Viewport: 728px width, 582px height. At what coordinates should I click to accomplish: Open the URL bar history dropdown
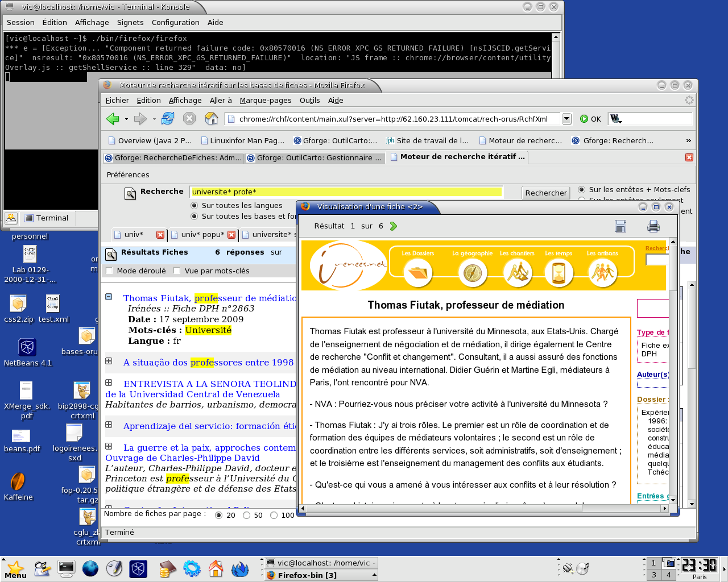[x=566, y=119]
